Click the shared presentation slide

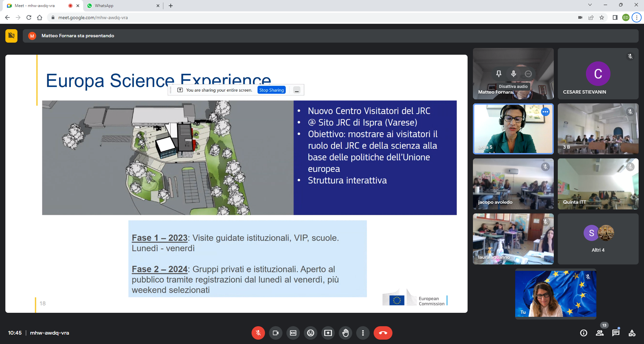pos(236,184)
